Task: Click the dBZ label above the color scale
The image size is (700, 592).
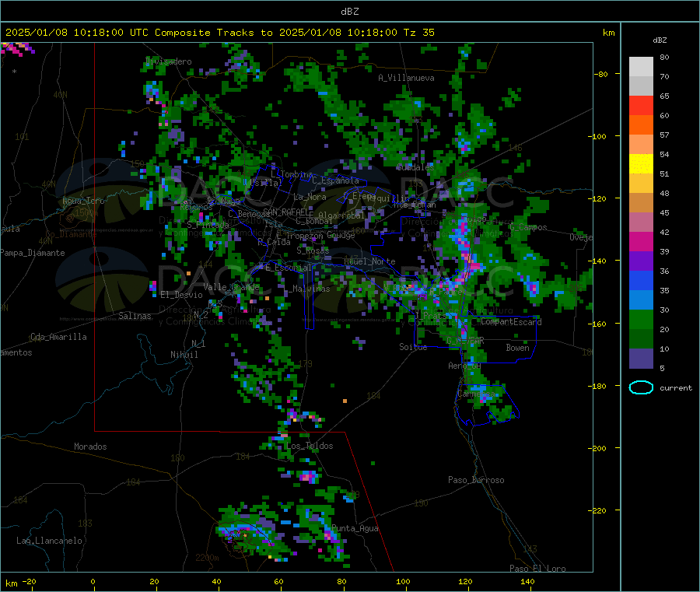Action: coord(660,40)
